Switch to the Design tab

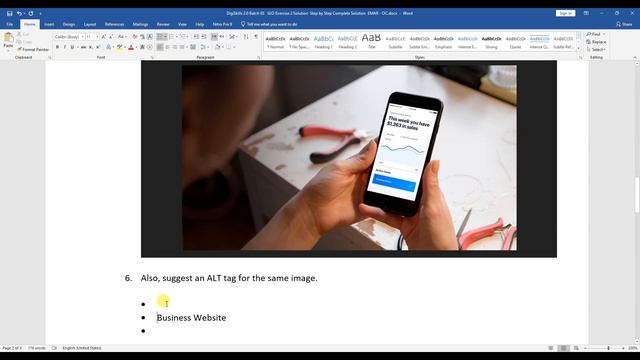click(x=69, y=24)
